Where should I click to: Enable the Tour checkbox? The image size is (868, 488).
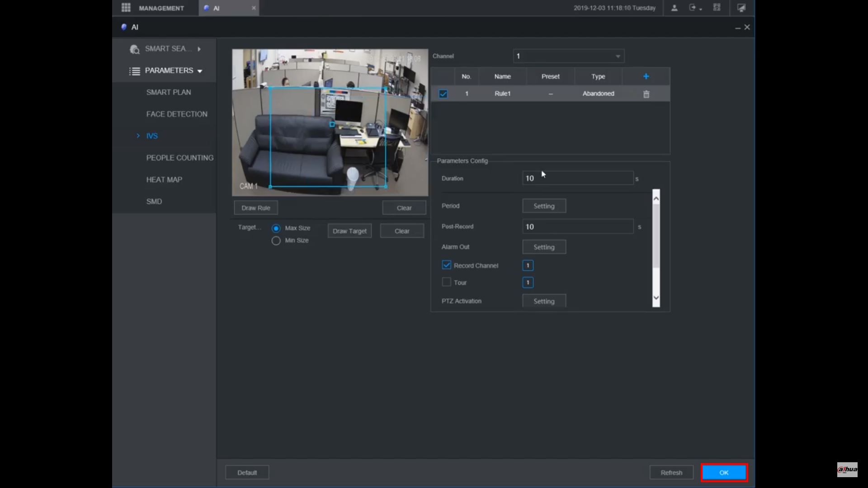click(x=446, y=282)
